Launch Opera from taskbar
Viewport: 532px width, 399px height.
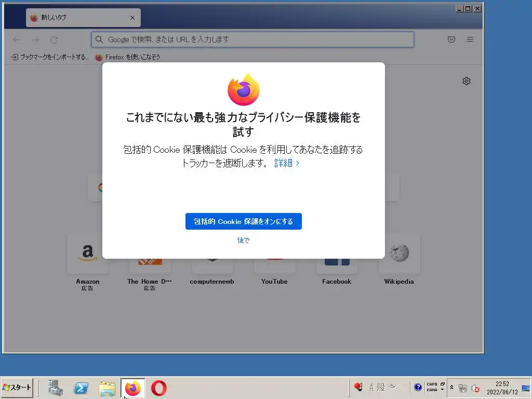(x=159, y=388)
